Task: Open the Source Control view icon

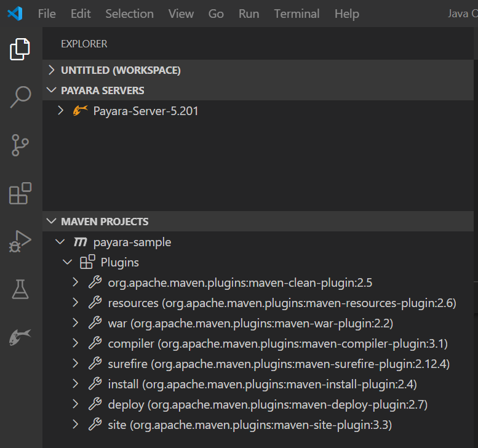Action: coord(20,146)
